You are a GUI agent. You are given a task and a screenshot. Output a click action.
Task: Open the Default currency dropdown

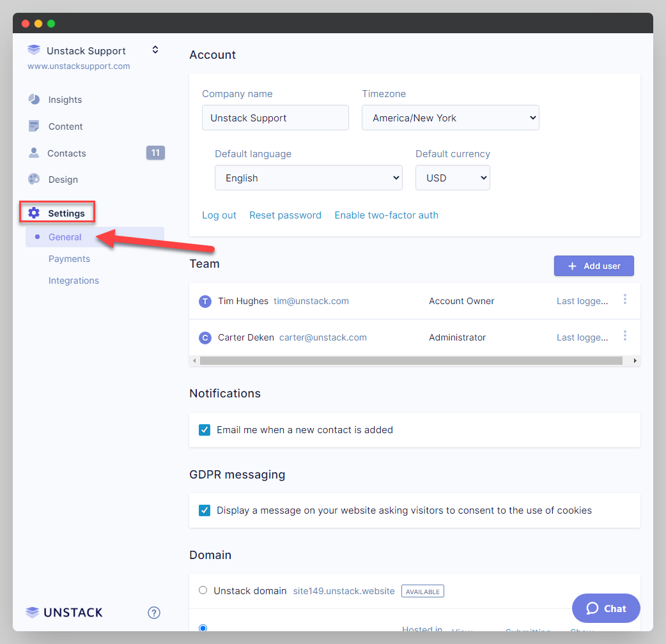click(x=453, y=178)
